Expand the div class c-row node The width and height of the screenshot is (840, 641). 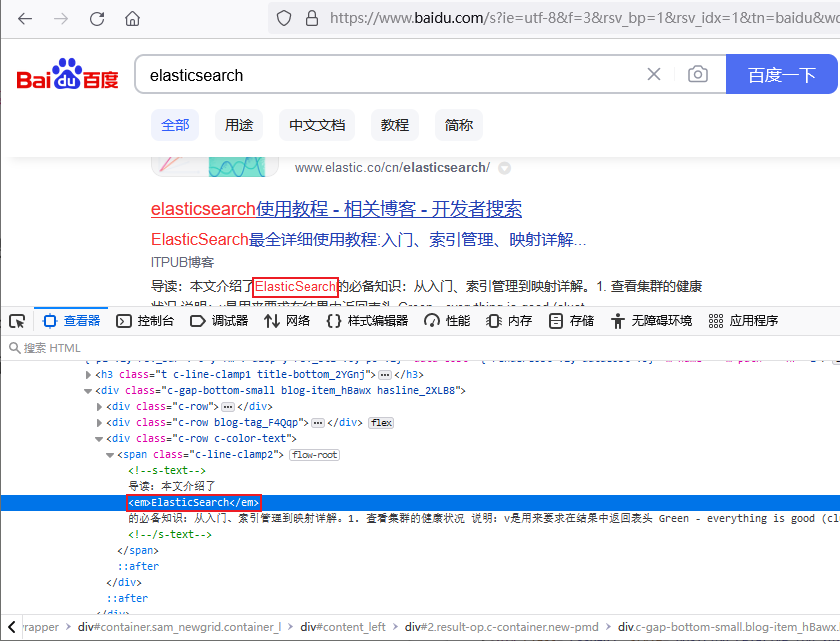click(99, 407)
